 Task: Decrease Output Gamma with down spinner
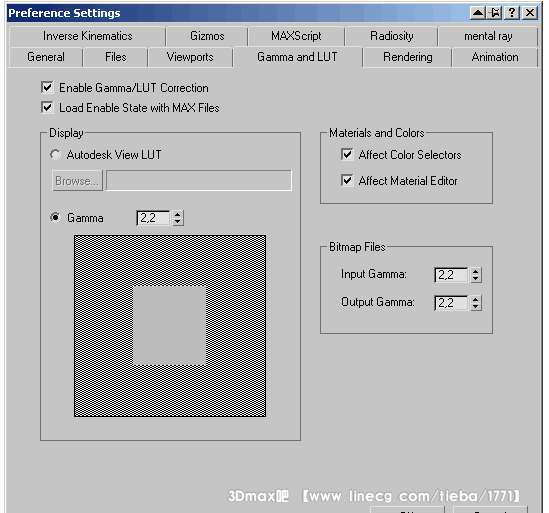(x=475, y=307)
